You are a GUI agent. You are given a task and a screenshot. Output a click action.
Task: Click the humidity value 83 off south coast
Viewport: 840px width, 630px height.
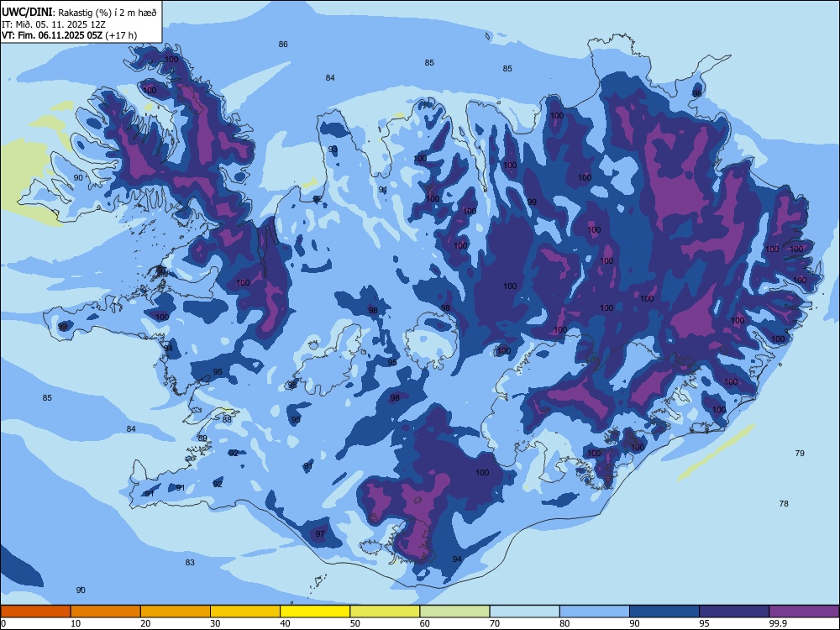point(190,563)
